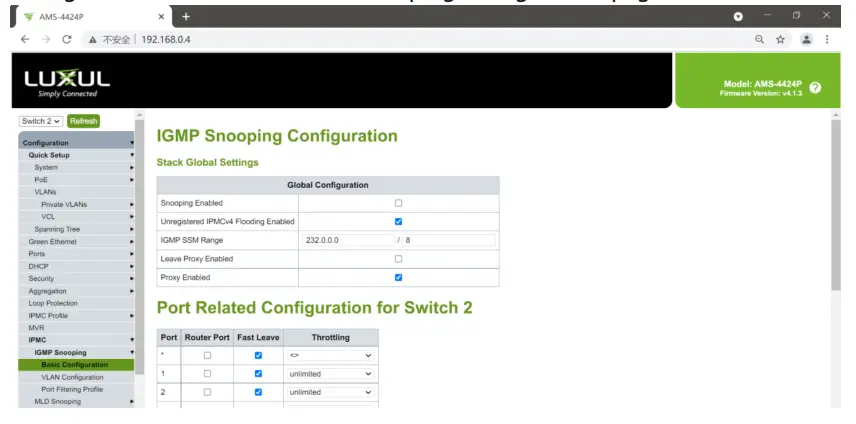This screenshot has width=856, height=424.
Task: Open Throttling dropdown for port 2
Action: [x=331, y=392]
